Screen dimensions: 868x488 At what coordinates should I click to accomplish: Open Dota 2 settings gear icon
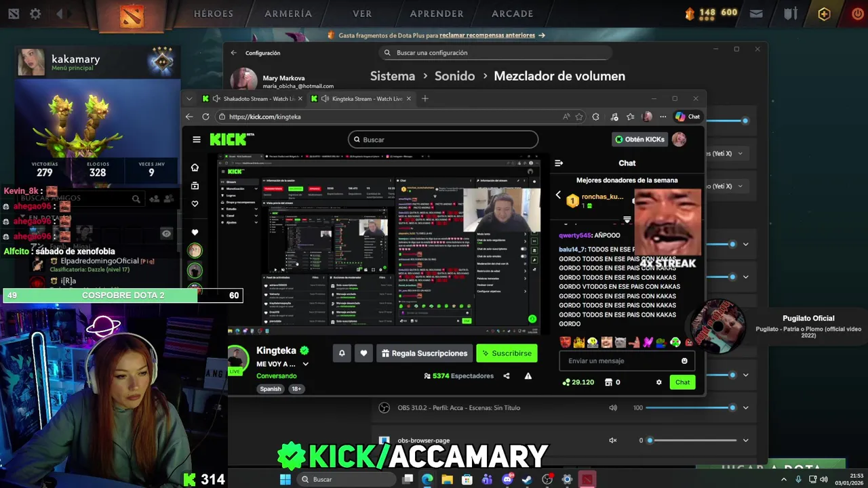35,14
